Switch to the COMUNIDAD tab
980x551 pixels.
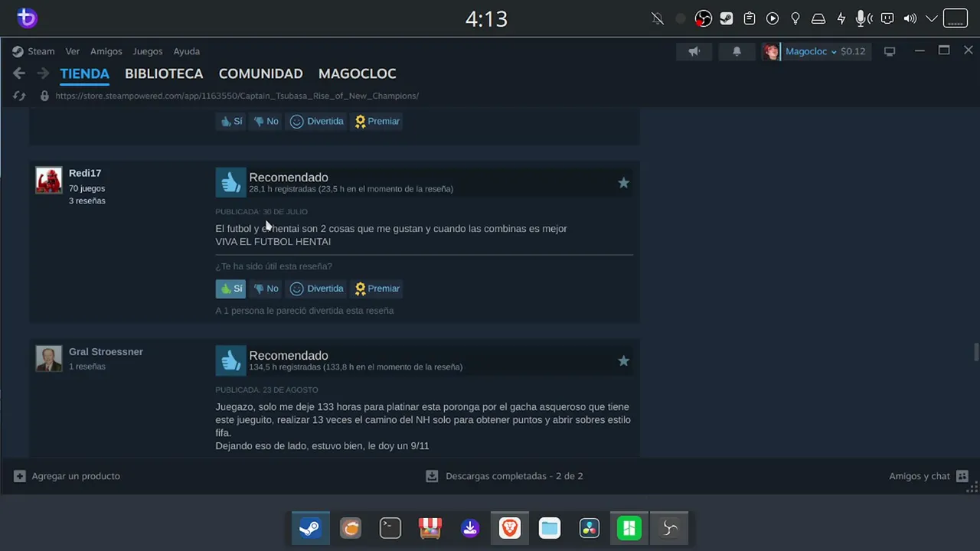point(261,73)
